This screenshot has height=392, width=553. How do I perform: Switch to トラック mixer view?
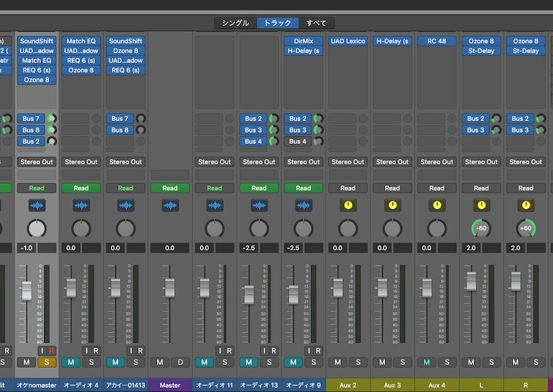278,24
